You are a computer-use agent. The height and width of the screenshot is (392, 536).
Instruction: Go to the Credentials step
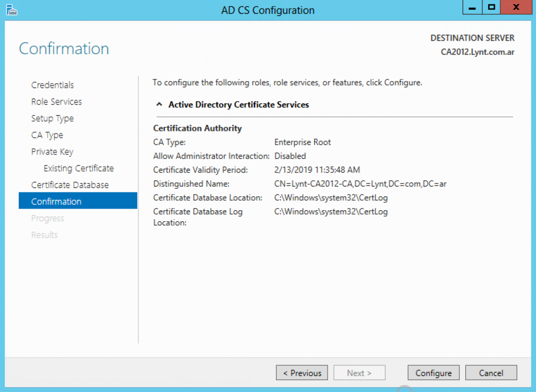point(53,85)
